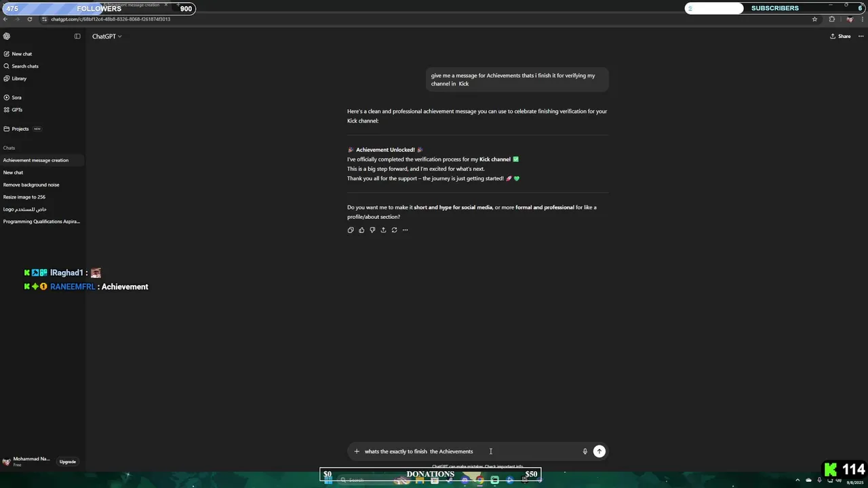Open the Logo chat with Arabic title
Screen dimensions: 868x488
pyautogui.click(x=25, y=209)
